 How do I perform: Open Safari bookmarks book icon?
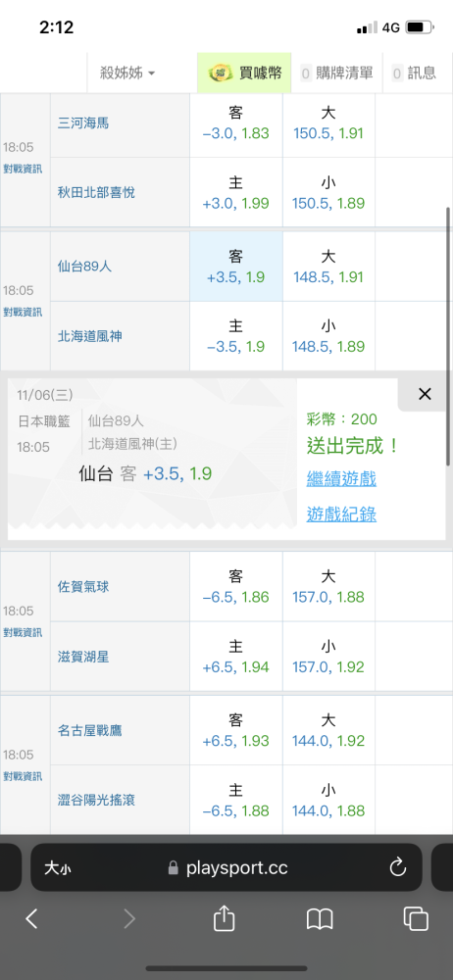coord(320,919)
